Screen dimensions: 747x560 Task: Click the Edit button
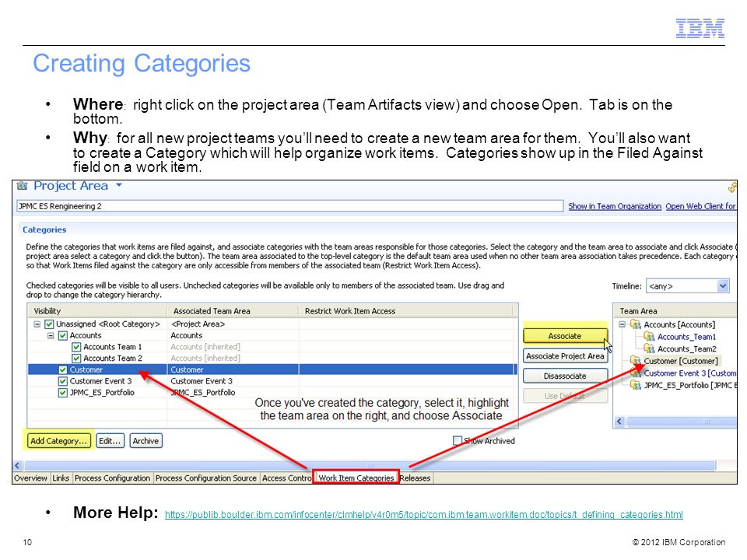(x=110, y=441)
